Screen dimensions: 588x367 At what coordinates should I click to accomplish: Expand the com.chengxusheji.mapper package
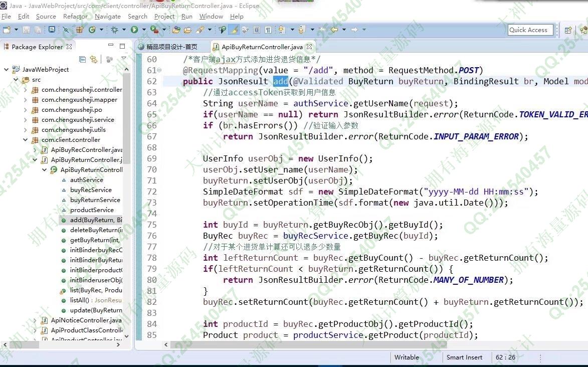point(25,100)
